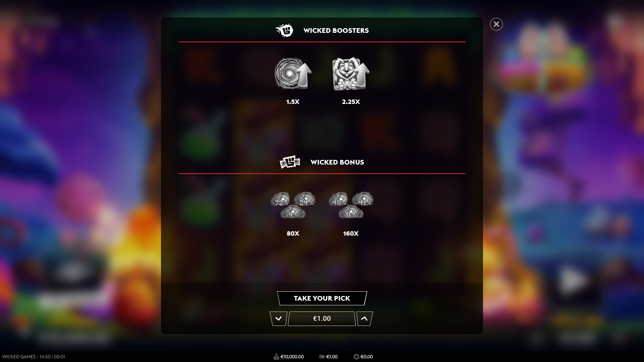Lower the bet with down chevron
The width and height of the screenshot is (644, 362).
click(x=278, y=319)
